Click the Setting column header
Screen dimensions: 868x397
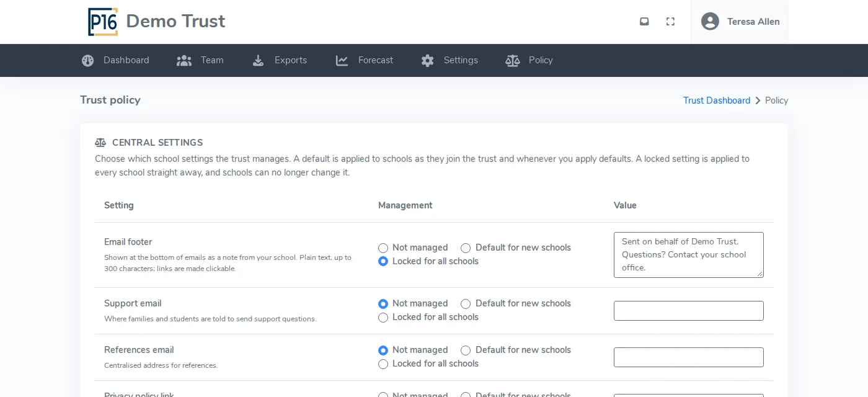point(119,205)
